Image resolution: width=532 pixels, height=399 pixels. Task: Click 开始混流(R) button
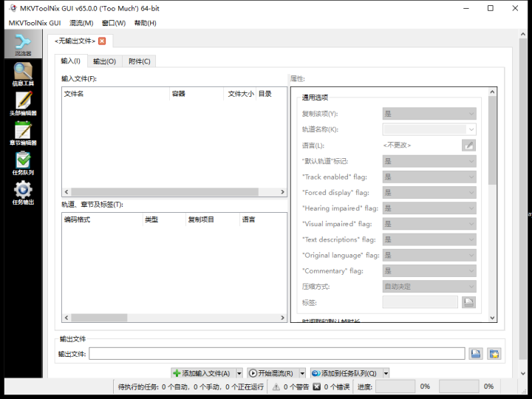273,373
